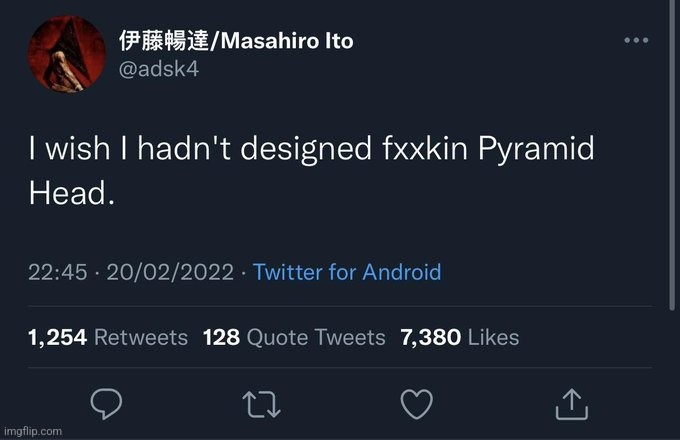This screenshot has width=680, height=440.
Task: View the 1,254 Retweets list
Action: coord(108,338)
